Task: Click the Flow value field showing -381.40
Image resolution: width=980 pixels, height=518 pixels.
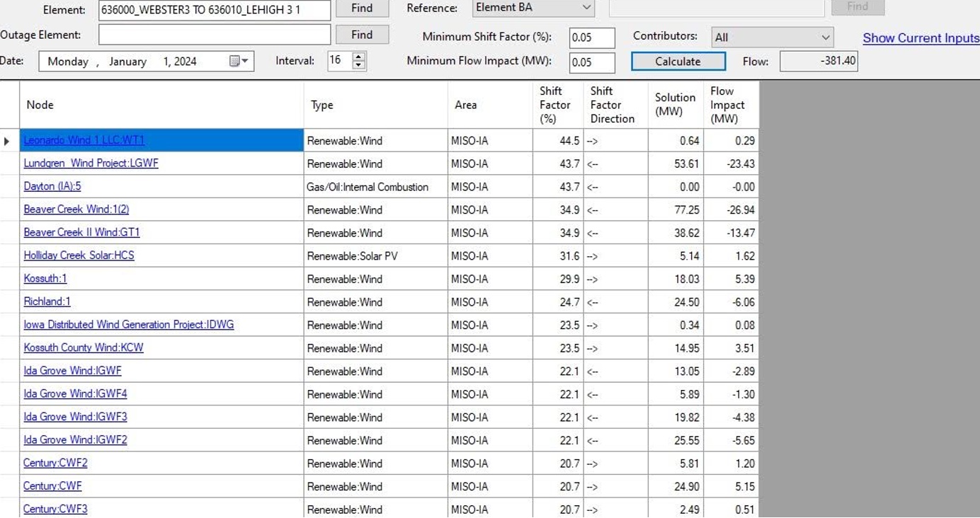Action: coord(819,61)
